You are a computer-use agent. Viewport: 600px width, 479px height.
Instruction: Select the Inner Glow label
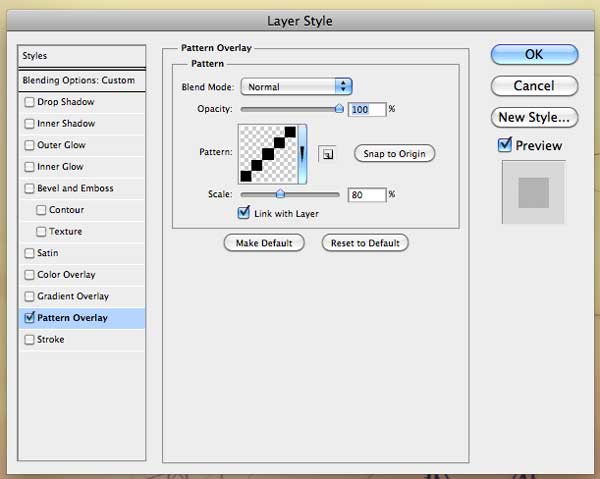(60, 167)
